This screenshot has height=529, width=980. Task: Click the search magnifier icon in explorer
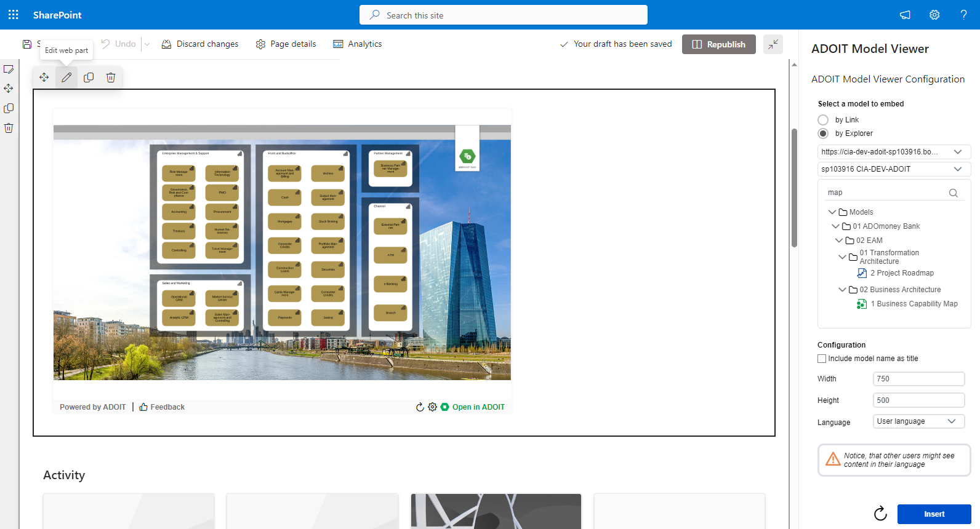(x=954, y=193)
